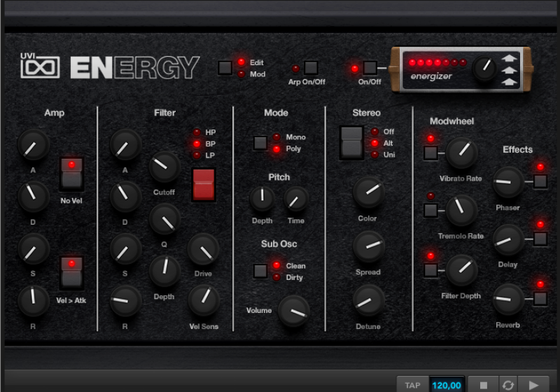Click the top arrow on energizer panel
Screen dimensions: 560x392
[x=509, y=59]
